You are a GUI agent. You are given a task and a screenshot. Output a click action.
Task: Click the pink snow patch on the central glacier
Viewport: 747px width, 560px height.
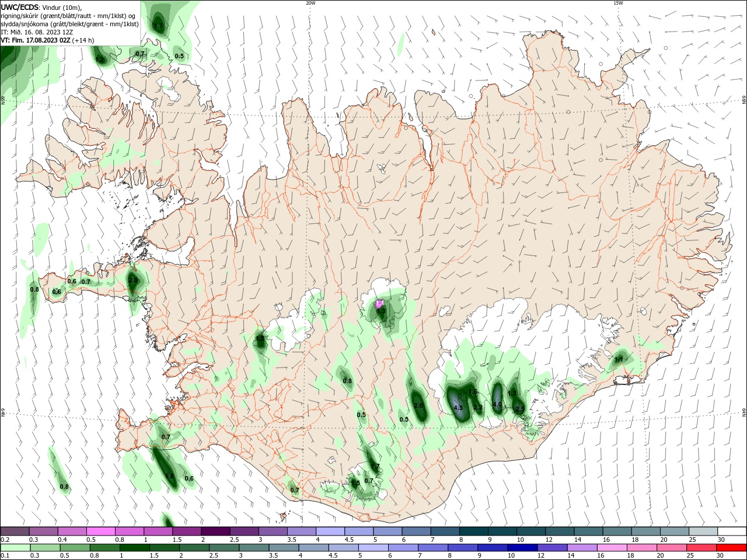(380, 304)
